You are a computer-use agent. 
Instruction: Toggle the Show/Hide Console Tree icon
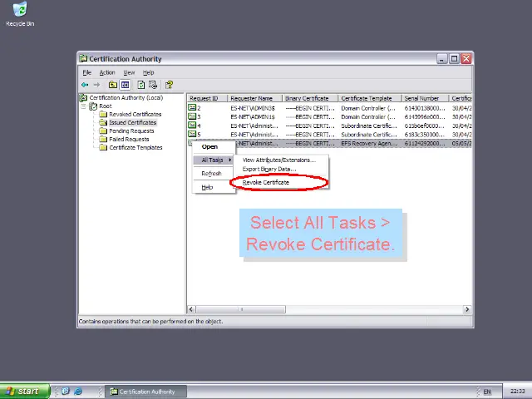pos(126,85)
